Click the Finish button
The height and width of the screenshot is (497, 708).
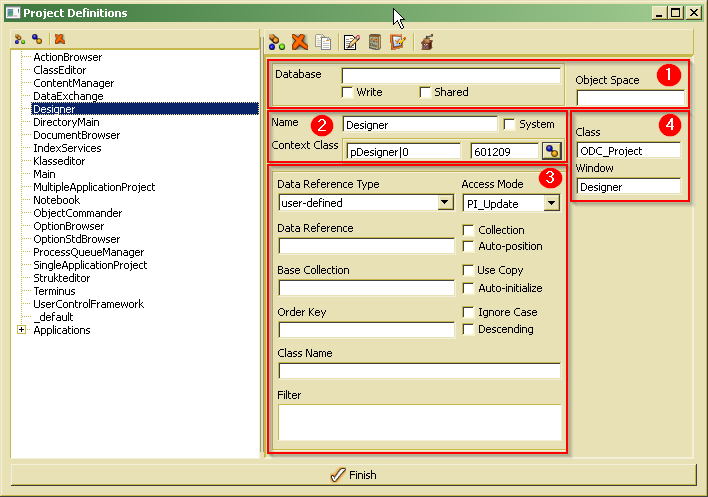[x=353, y=474]
